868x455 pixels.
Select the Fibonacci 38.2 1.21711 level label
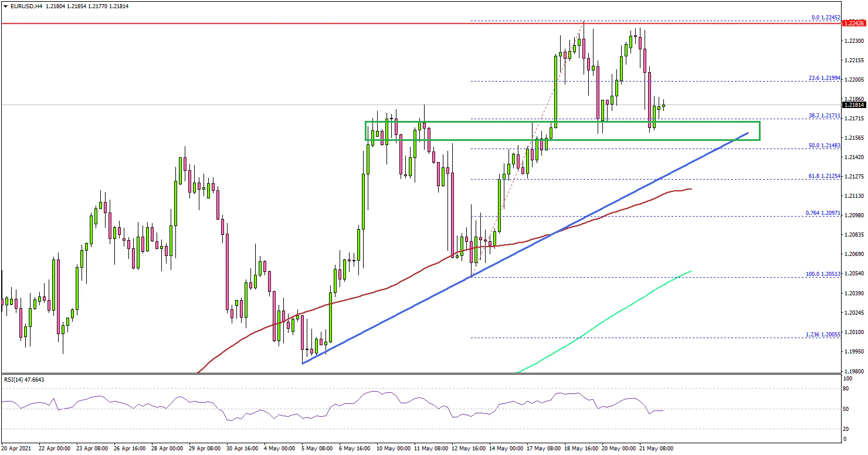point(823,115)
